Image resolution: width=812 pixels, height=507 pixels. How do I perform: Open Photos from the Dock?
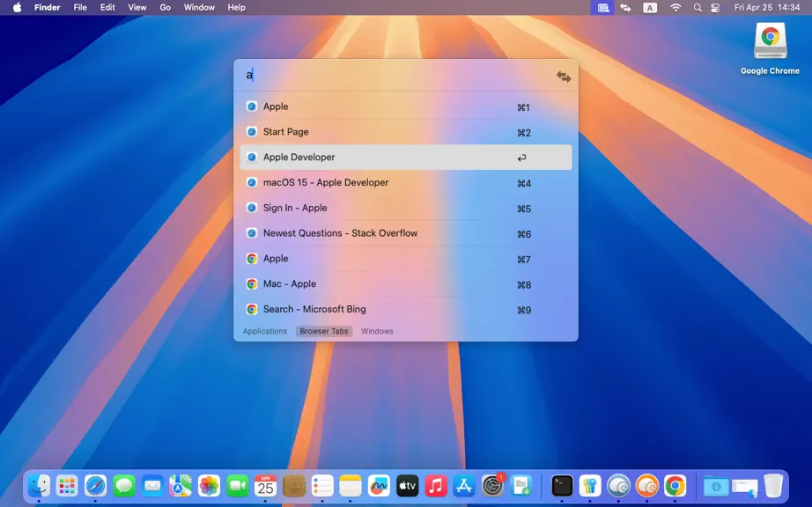click(x=209, y=486)
